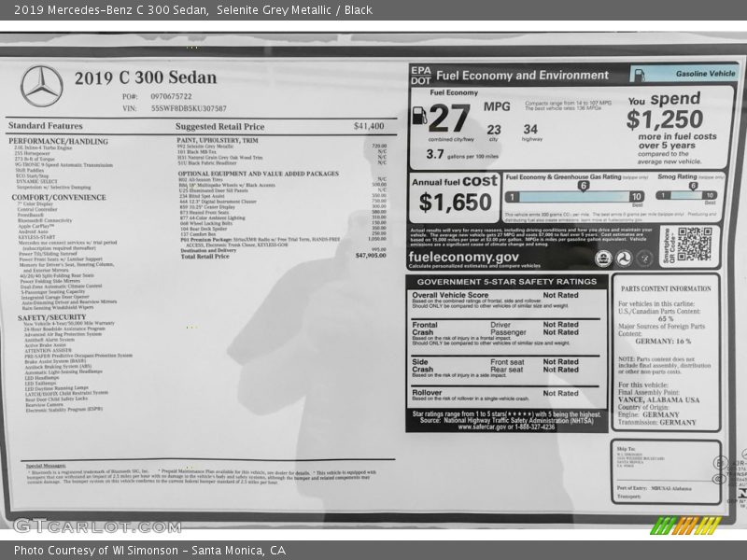Screen dimensions: 747x560
Task: Click the 'Rollover' label
Action: coord(427,393)
